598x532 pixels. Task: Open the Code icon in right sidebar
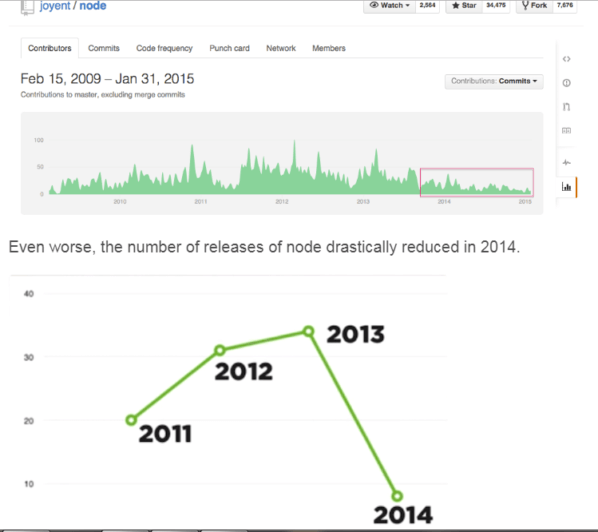pos(566,59)
